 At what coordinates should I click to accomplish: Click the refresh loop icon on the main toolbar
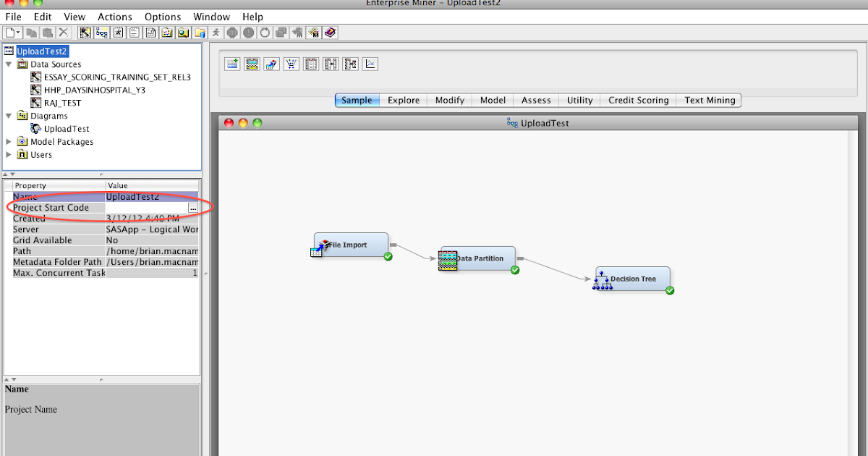tap(264, 33)
